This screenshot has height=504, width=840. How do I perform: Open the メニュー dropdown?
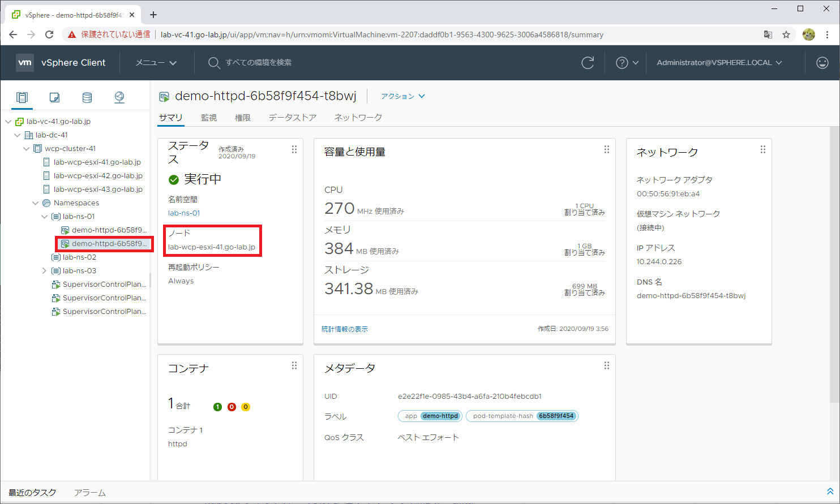(156, 63)
